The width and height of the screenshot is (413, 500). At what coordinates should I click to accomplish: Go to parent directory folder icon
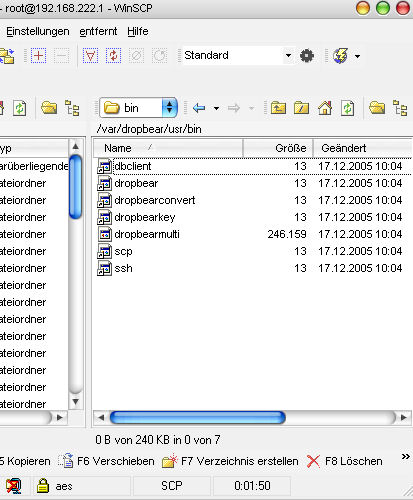278,108
